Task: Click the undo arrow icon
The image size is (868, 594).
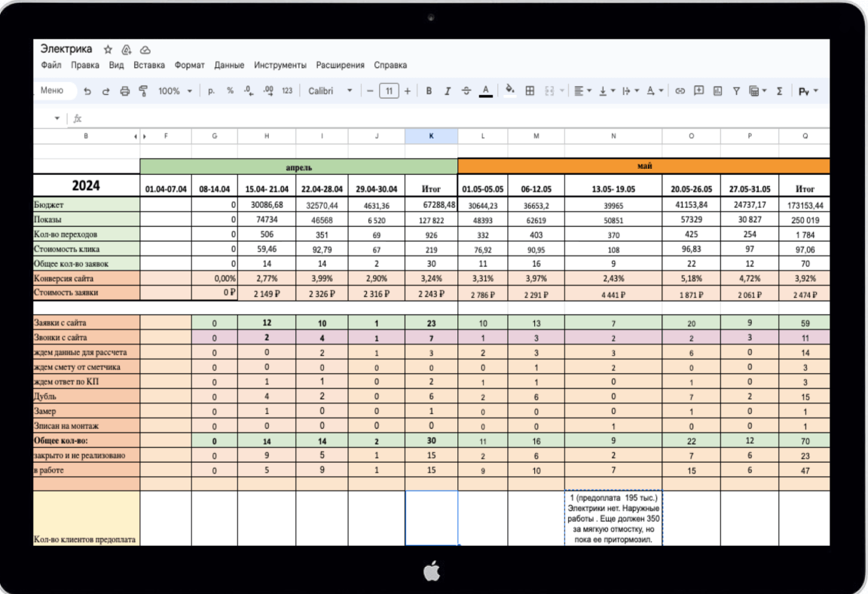Action: [x=87, y=91]
